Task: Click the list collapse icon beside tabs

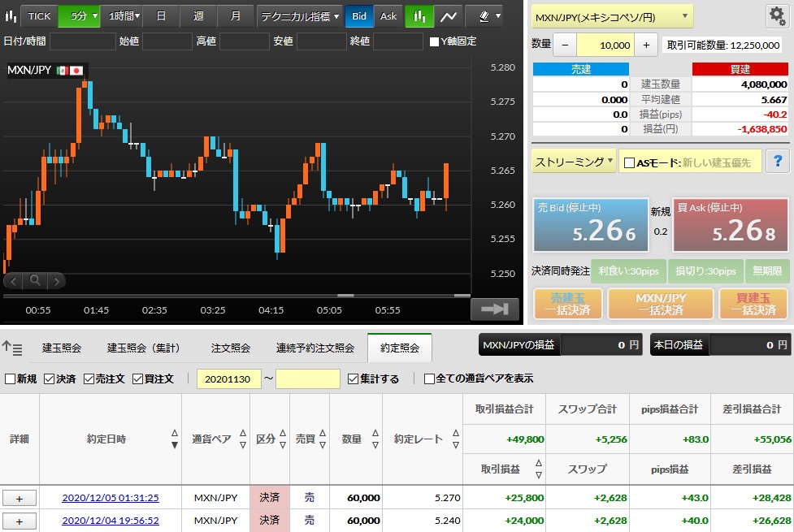Action: click(13, 348)
